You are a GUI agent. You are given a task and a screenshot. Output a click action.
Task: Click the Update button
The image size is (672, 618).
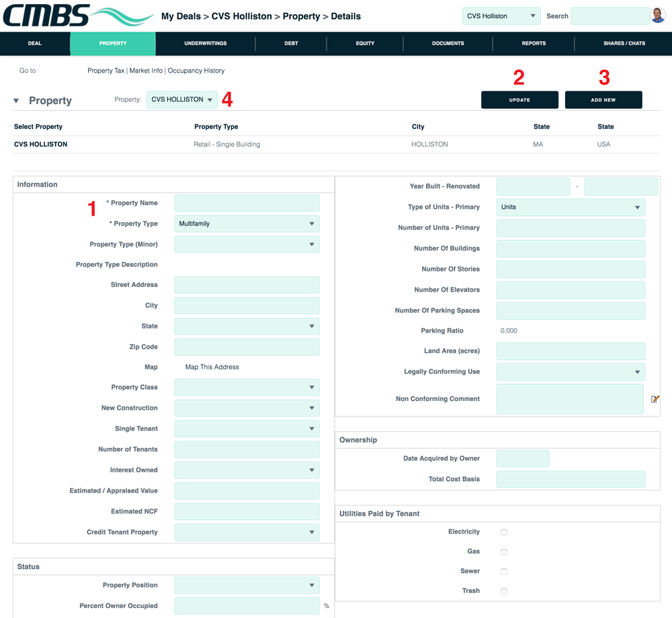[x=519, y=100]
